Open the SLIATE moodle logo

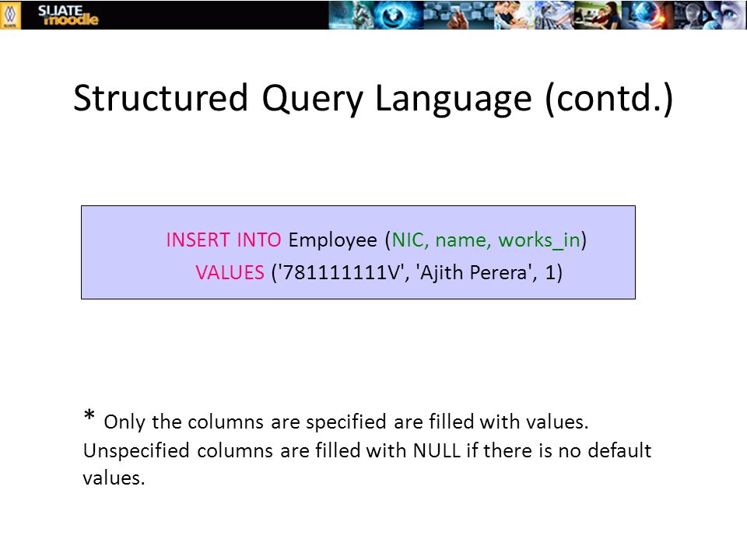pos(68,15)
